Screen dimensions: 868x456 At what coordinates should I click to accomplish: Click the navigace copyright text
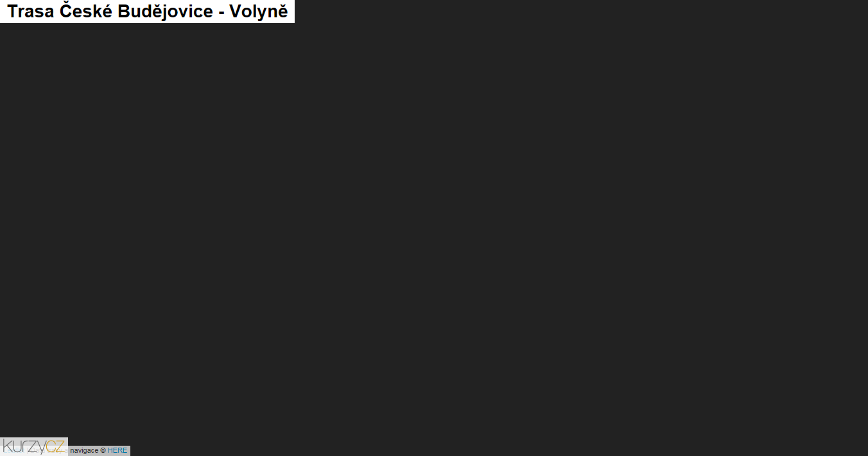coord(88,451)
